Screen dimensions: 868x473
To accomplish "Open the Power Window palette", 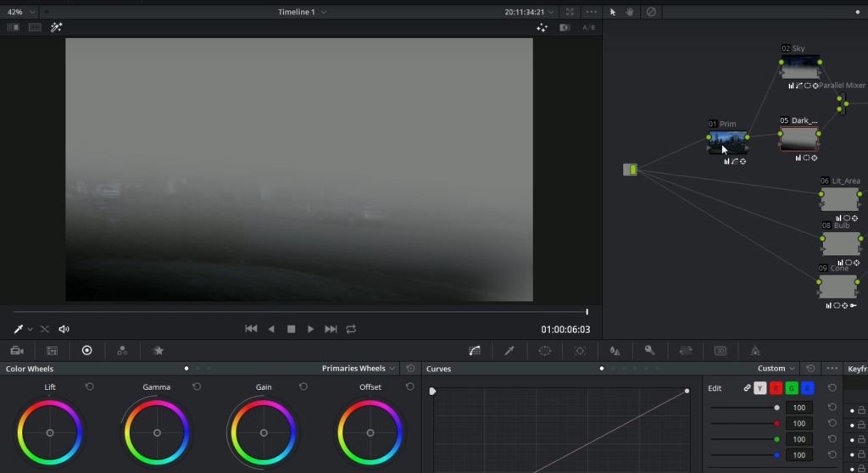I will tap(545, 351).
